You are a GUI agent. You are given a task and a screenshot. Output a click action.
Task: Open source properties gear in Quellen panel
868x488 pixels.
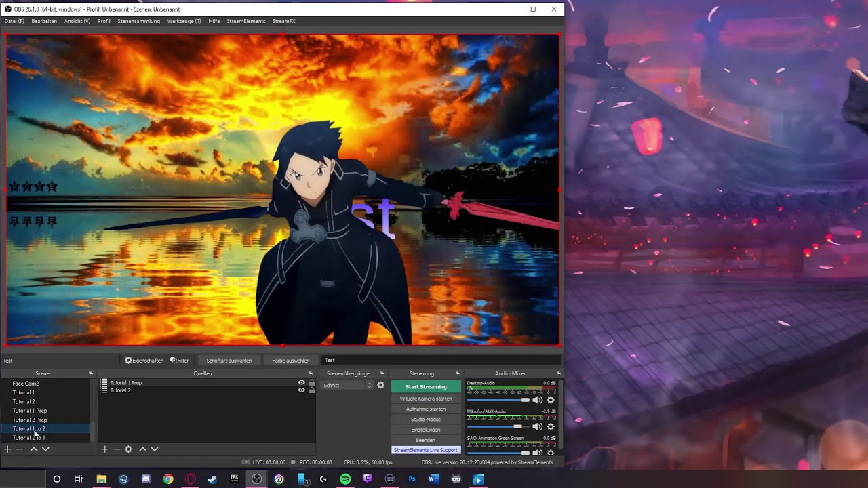coord(128,449)
